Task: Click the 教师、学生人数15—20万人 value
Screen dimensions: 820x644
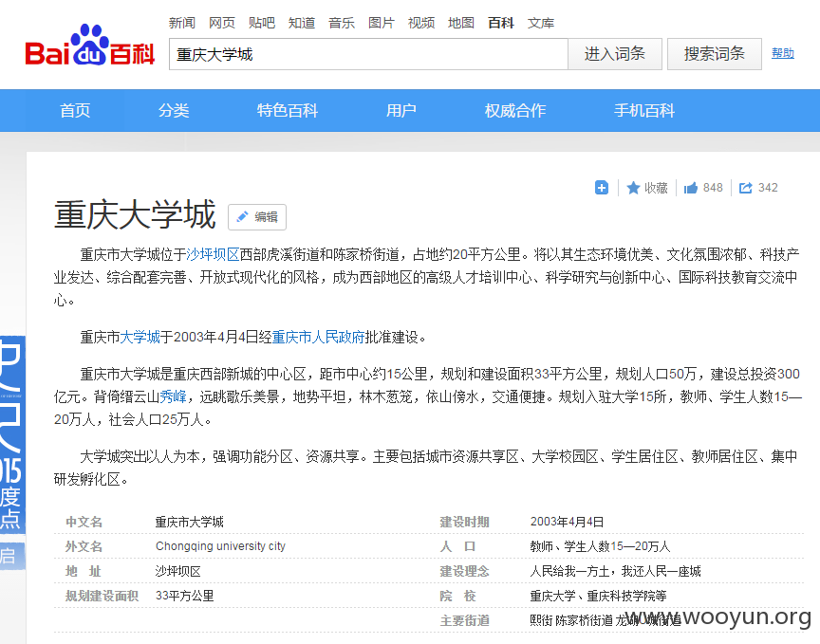Action: point(600,546)
